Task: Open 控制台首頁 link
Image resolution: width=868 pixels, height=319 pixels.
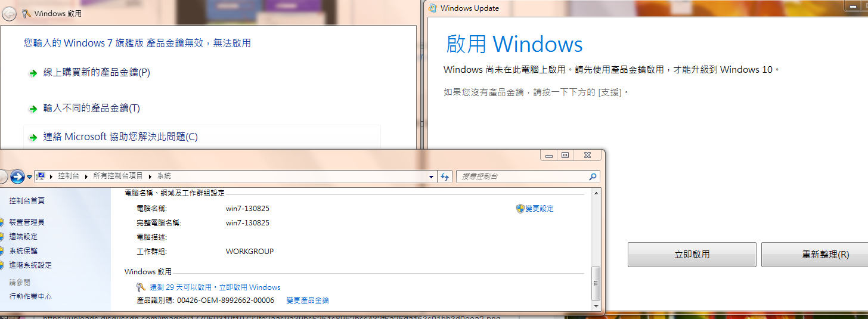Action: click(x=27, y=201)
